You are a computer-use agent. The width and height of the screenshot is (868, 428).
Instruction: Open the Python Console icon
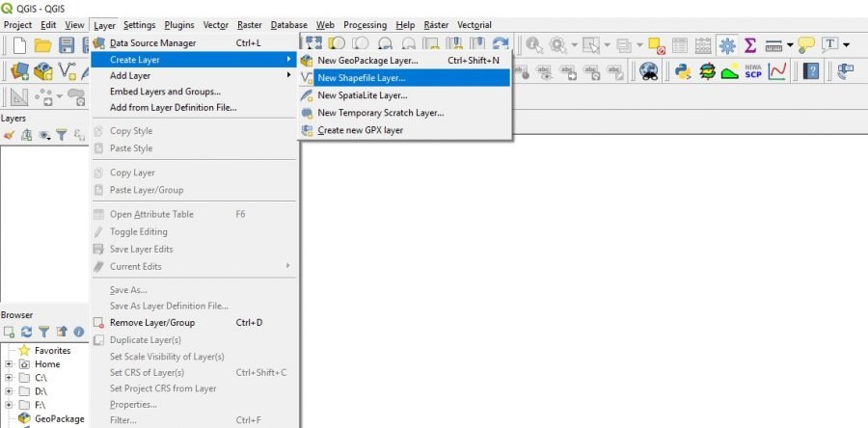(x=683, y=70)
